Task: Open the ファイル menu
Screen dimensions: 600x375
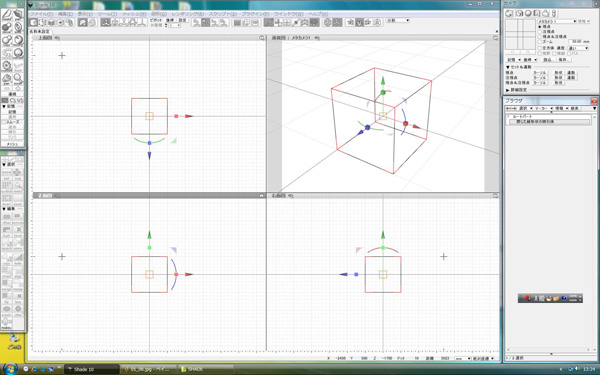Action: click(41, 14)
